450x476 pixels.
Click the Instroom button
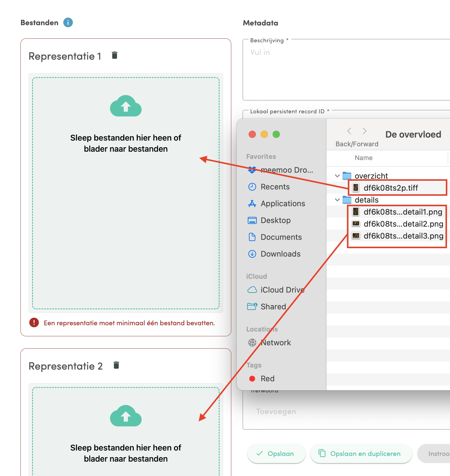[434, 454]
